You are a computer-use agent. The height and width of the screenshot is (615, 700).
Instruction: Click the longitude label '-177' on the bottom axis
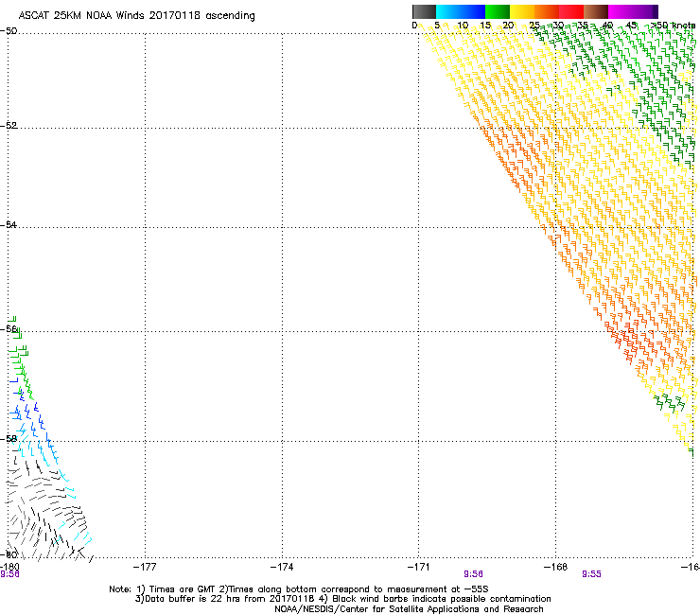tap(145, 567)
